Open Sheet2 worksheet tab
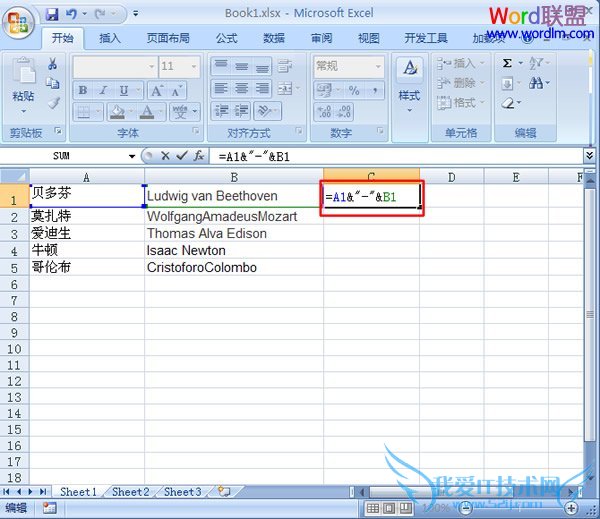 coord(130,492)
